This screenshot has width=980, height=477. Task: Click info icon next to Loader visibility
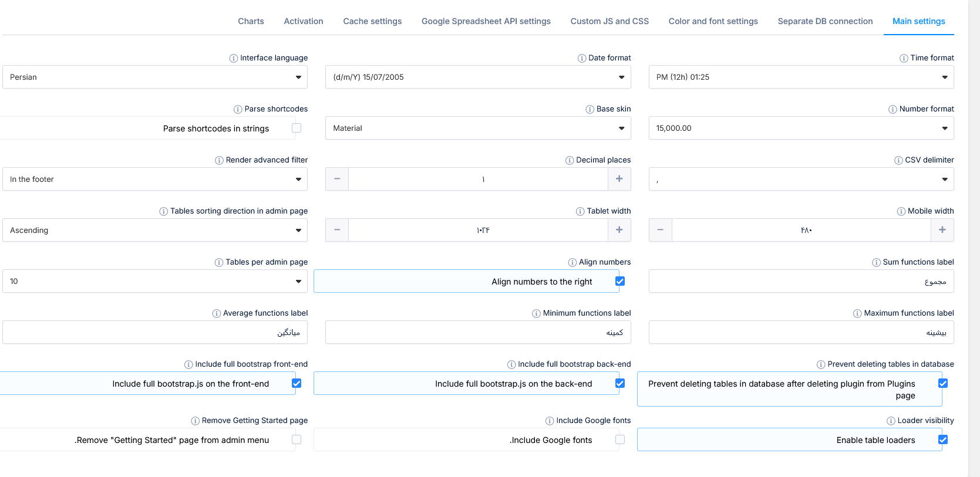pyautogui.click(x=891, y=421)
